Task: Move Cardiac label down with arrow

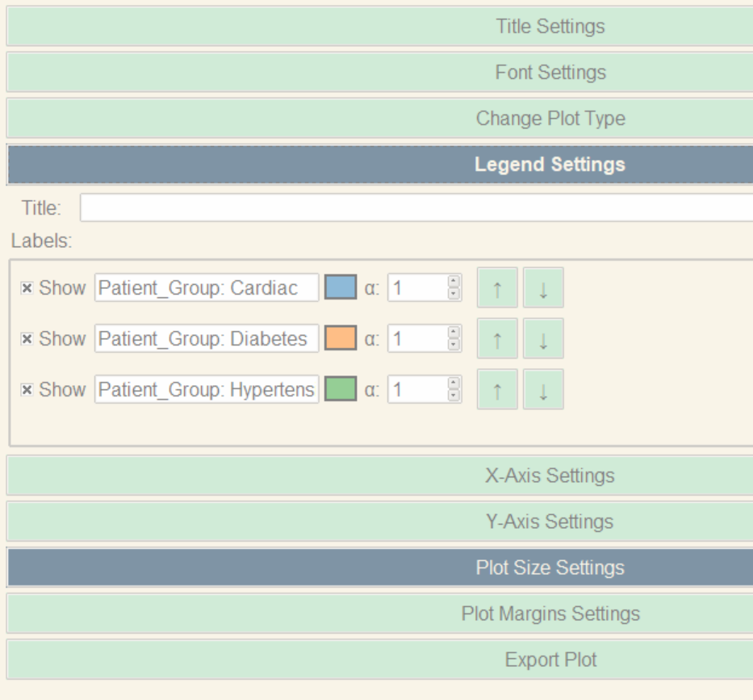Action: click(x=543, y=288)
